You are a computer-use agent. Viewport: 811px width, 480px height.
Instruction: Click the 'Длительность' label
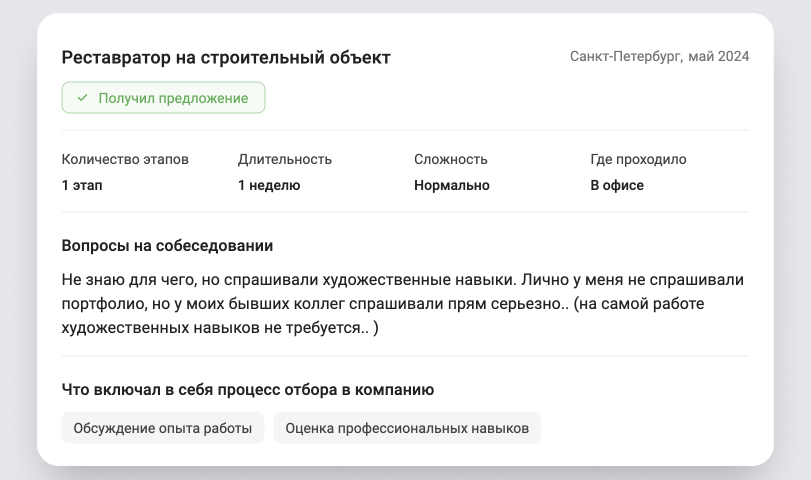(x=285, y=159)
